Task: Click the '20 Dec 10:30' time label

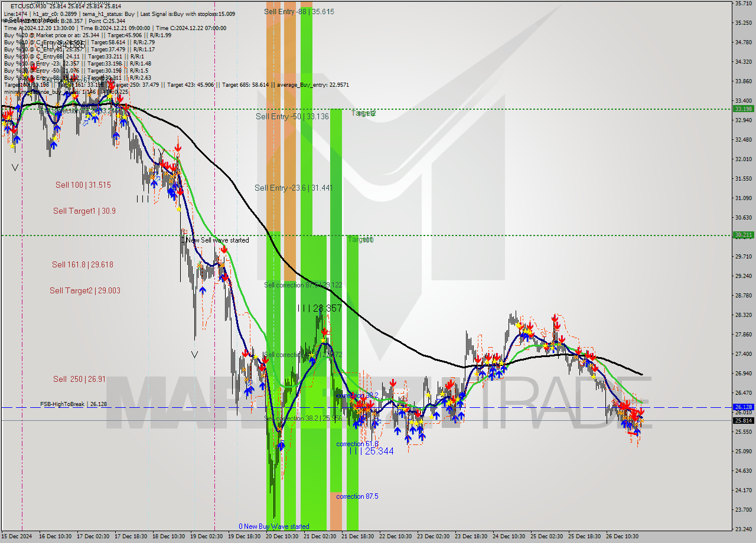Action: click(x=282, y=537)
